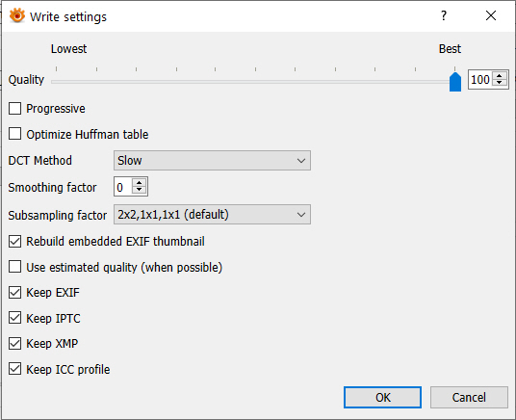Click the Cancel button
Image resolution: width=516 pixels, height=420 pixels.
[469, 397]
